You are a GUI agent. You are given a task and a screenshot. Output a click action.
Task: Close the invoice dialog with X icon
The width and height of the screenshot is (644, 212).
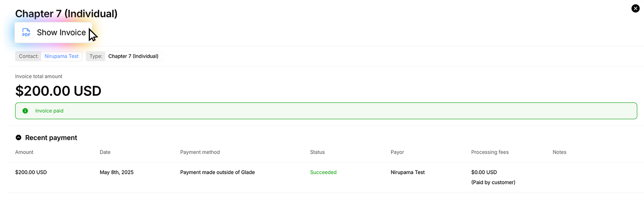(x=636, y=8)
